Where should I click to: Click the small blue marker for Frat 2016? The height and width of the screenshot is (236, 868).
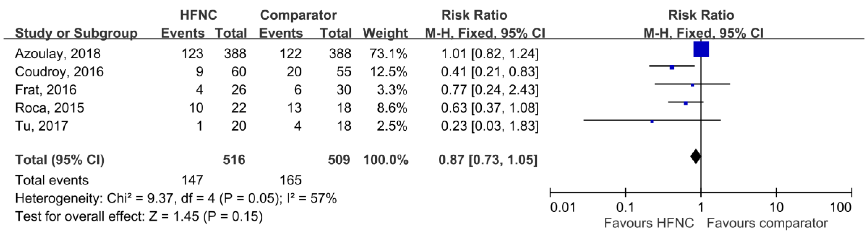click(x=692, y=85)
